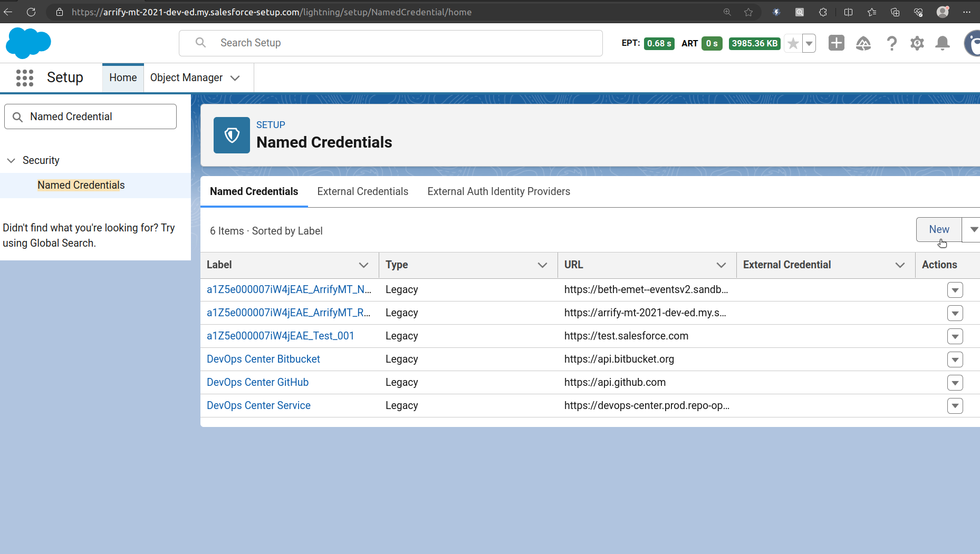980x554 pixels.
Task: Expand the Object Manager tab menu
Action: click(235, 78)
